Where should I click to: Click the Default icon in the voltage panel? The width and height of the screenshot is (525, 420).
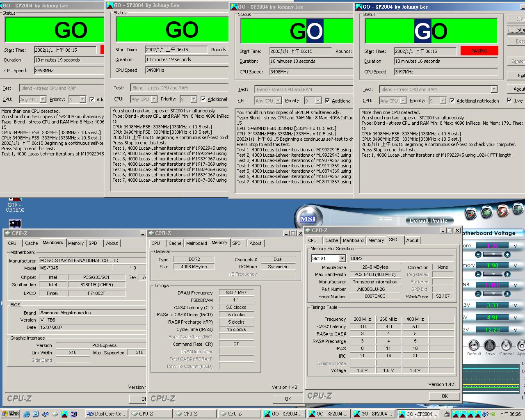(x=474, y=345)
